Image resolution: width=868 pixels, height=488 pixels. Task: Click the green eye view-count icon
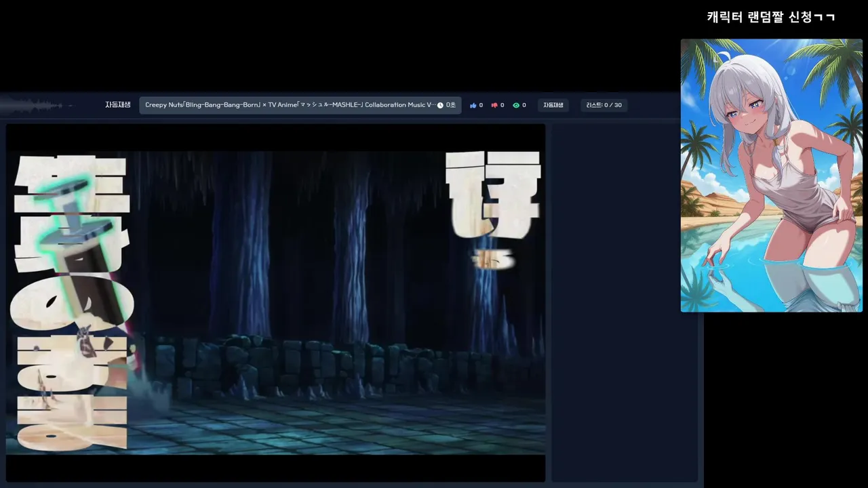click(516, 105)
